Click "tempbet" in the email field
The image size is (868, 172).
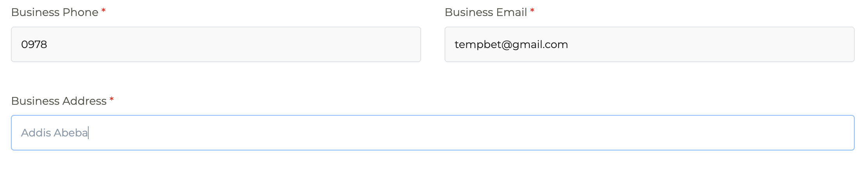tap(478, 45)
